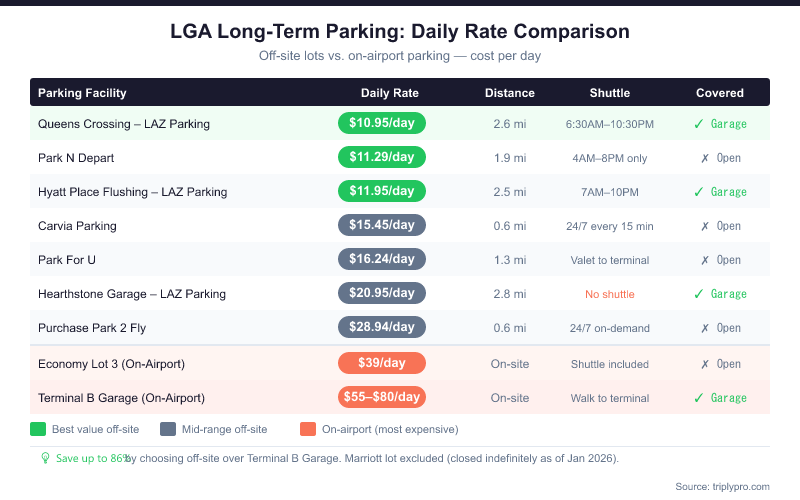Click the X icon for Economy Lot 3
Viewport: 800px width, 500px height.
coord(704,364)
